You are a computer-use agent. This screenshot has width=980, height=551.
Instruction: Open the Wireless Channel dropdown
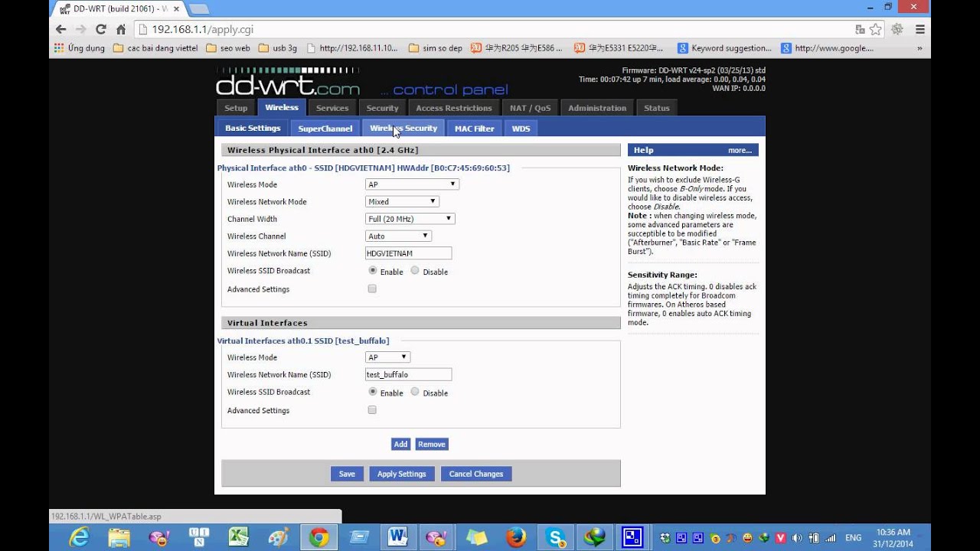[x=398, y=236]
